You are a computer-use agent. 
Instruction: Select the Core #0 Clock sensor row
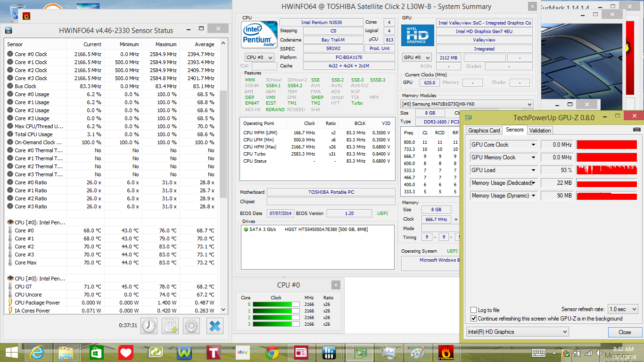(111, 54)
